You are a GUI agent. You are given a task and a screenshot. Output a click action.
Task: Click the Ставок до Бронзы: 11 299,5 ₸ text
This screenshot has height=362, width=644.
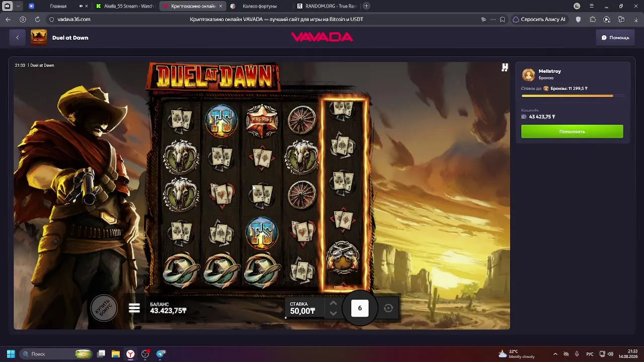(x=554, y=88)
